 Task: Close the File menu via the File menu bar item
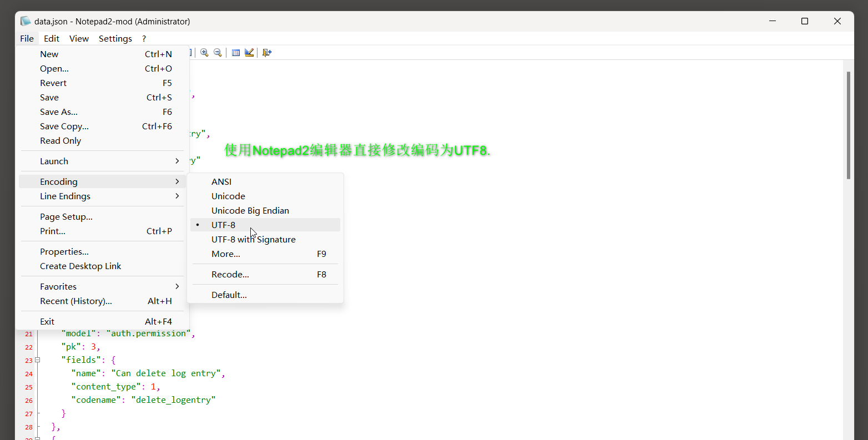(x=27, y=38)
